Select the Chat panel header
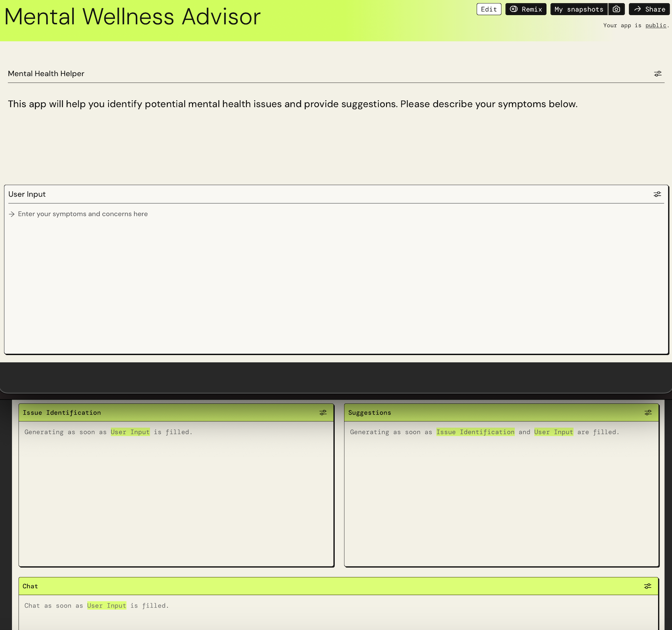This screenshot has height=630, width=672. [30, 586]
